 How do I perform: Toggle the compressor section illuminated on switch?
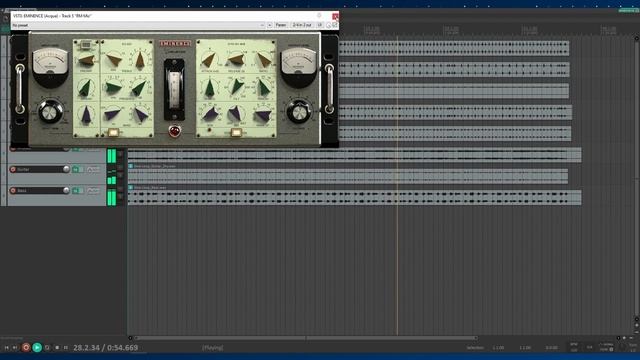point(236,132)
